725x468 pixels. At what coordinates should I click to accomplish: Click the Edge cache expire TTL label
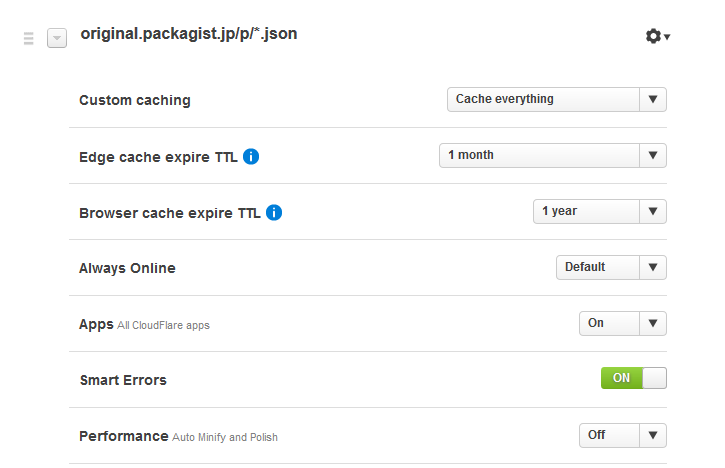pos(158,156)
